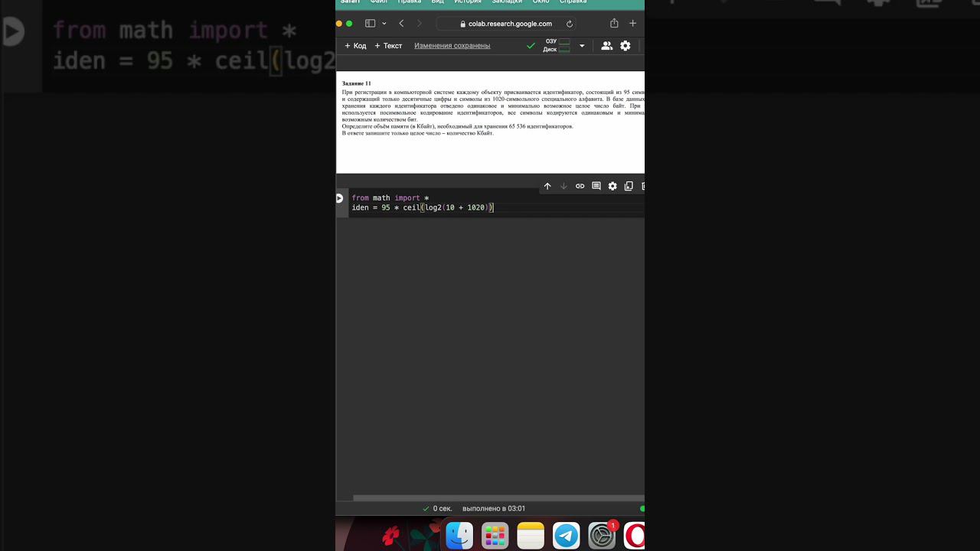Click the green connected checkmark
This screenshot has width=980, height=551.
(531, 46)
